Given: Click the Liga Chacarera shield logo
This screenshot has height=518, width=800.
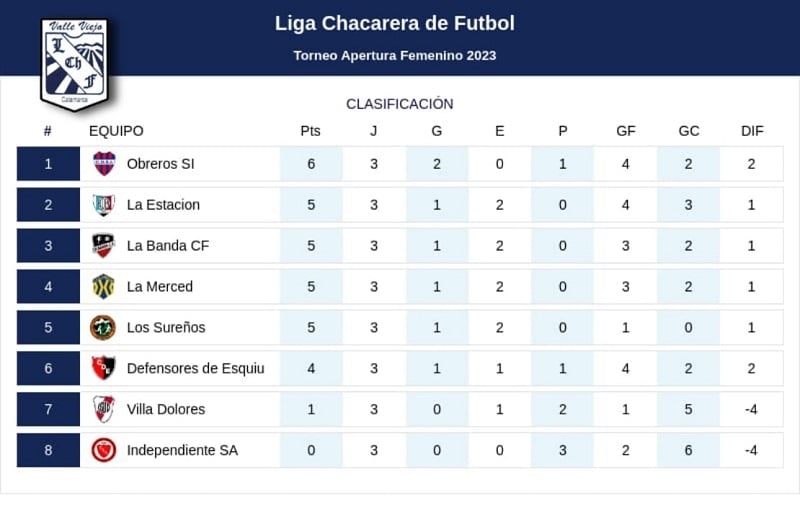Looking at the screenshot, I should 73,63.
